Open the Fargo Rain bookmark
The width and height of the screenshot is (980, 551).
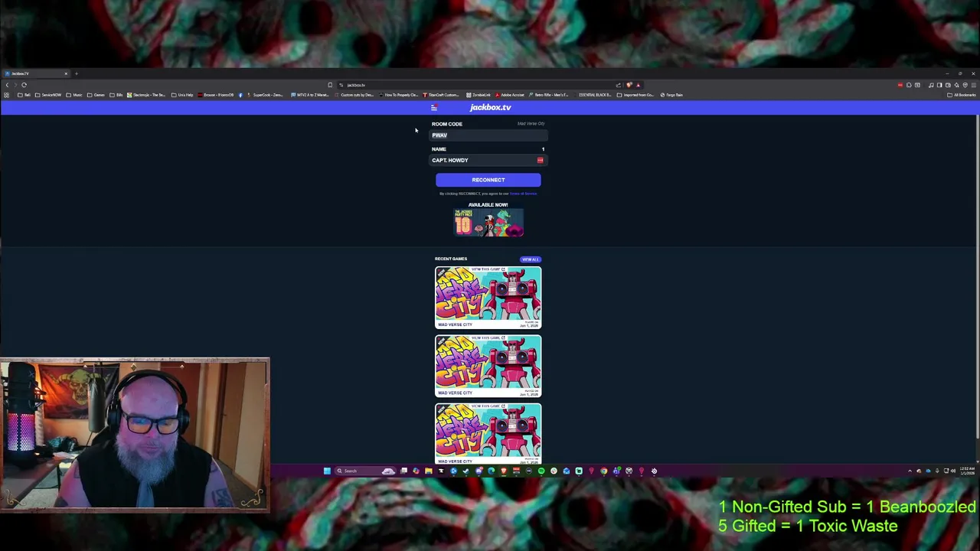click(671, 95)
